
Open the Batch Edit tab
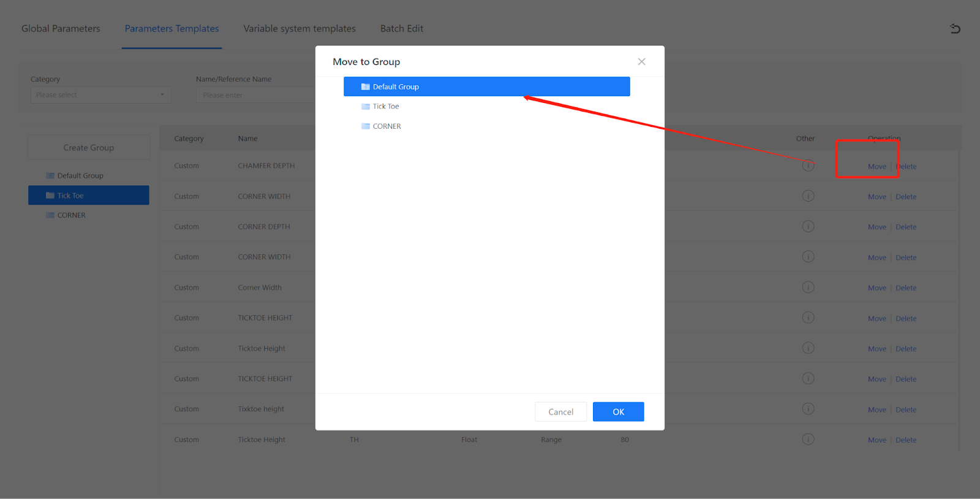[402, 29]
